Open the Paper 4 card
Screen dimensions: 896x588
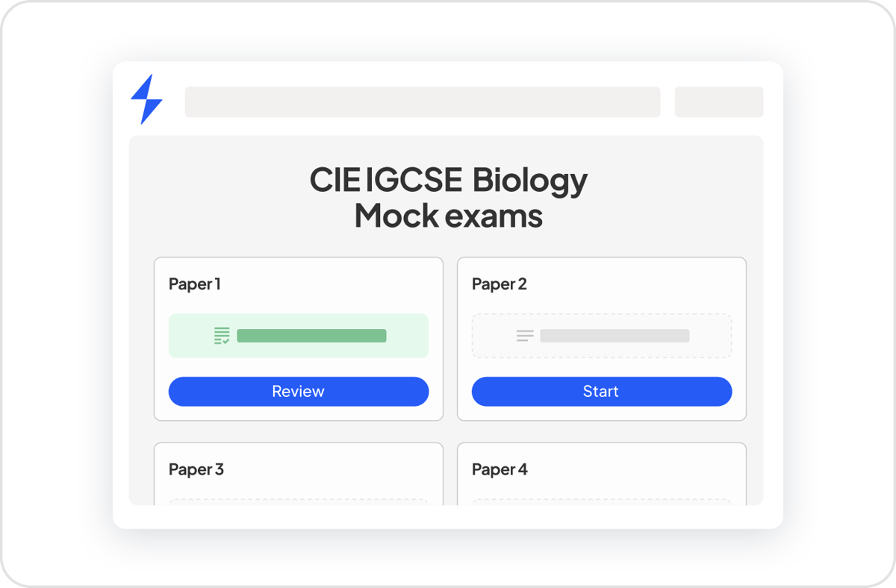click(x=602, y=474)
